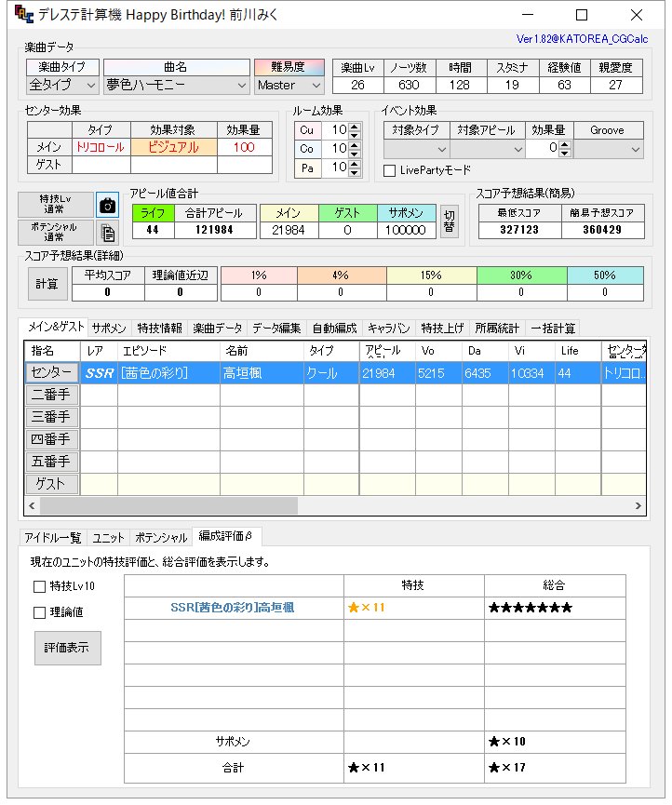
Task: Switch to the サポメン tab
Action: point(109,329)
